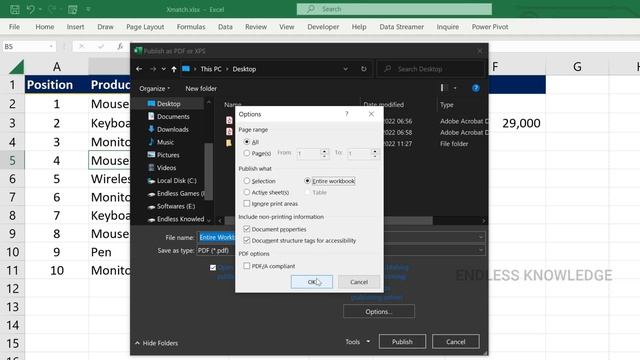Screen dimensions: 640x360
Task: Toggle the Open file after publishing checkbox
Action: pos(213,267)
